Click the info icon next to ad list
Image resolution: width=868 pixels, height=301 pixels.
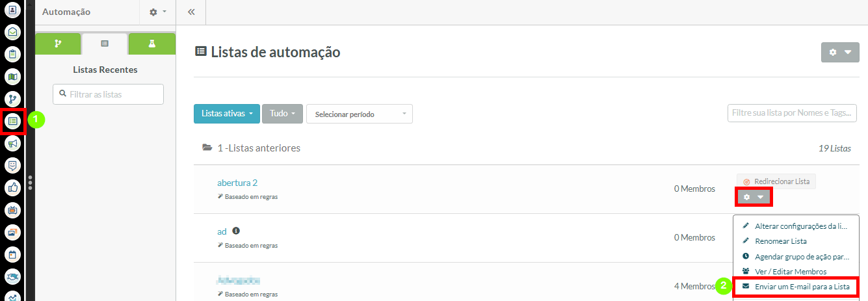(236, 231)
